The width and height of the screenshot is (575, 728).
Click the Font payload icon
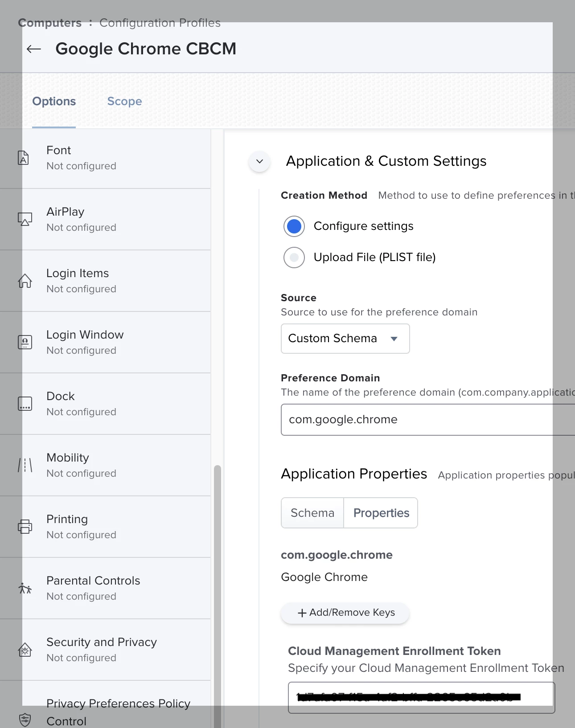(24, 158)
